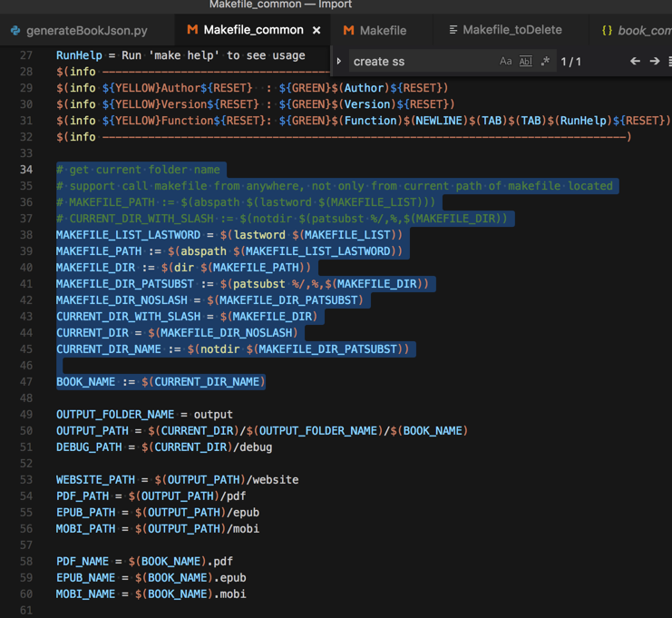Enable regular expression search
The image size is (672, 618).
(x=545, y=62)
